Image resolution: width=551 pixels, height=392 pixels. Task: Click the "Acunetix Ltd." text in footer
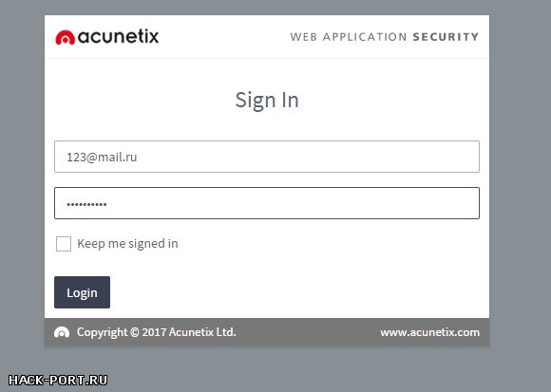tap(202, 332)
